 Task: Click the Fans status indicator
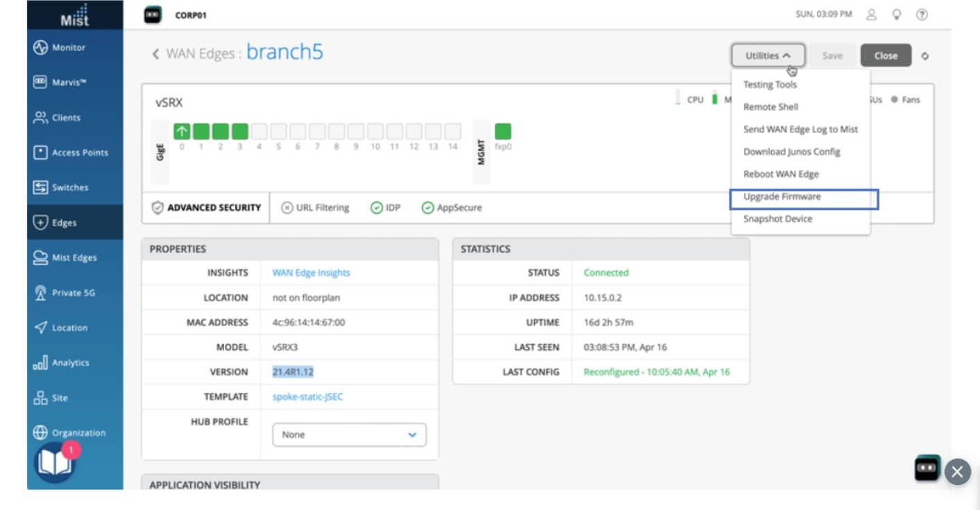[x=905, y=100]
